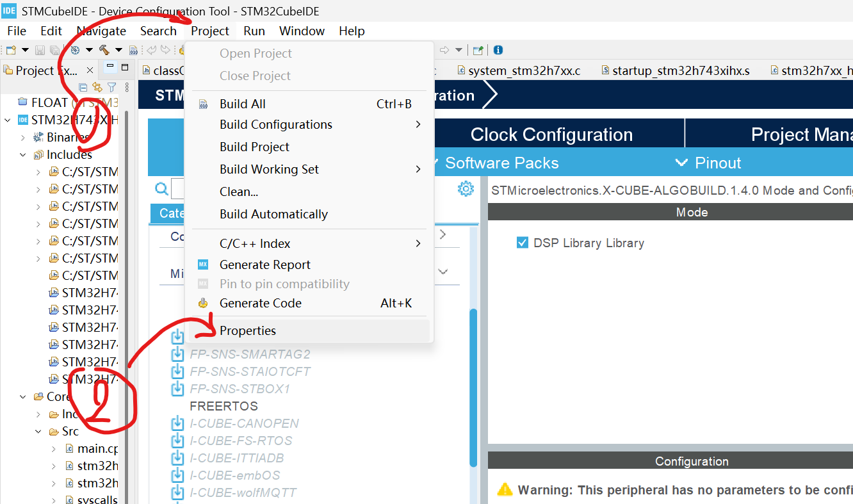Click the Build All binary toolbar icon
This screenshot has height=504, width=853.
(x=133, y=50)
